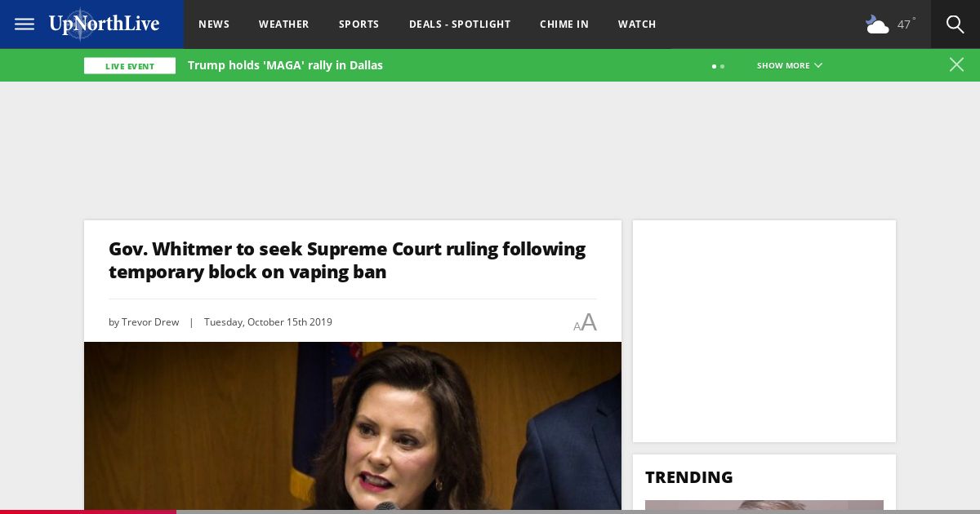Open Deals - Spotlight menu
Viewport: 980px width, 514px height.
tap(460, 24)
